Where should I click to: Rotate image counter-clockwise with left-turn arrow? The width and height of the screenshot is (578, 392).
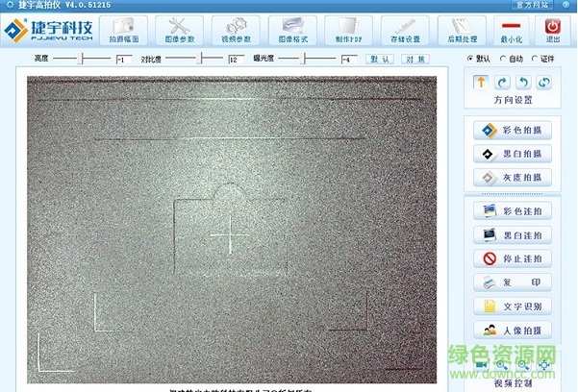click(523, 84)
